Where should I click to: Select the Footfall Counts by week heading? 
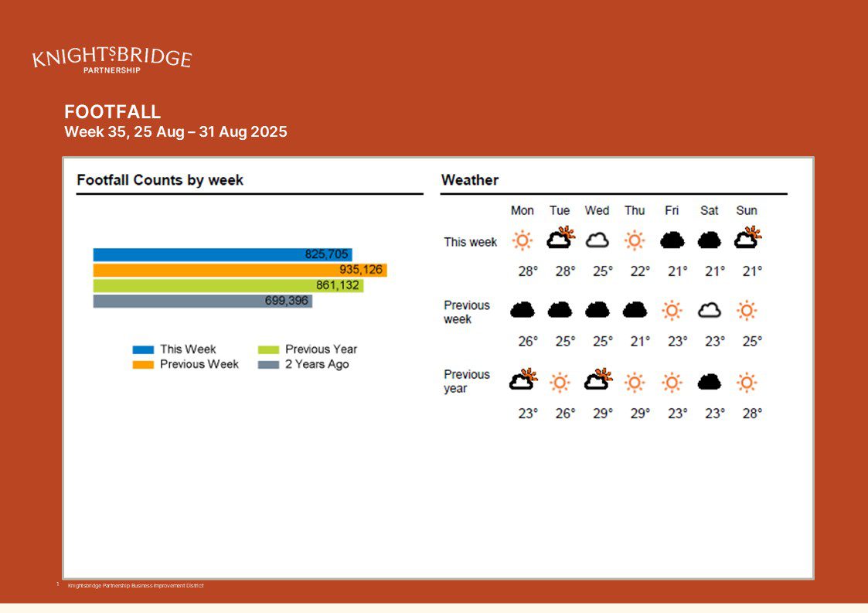160,180
